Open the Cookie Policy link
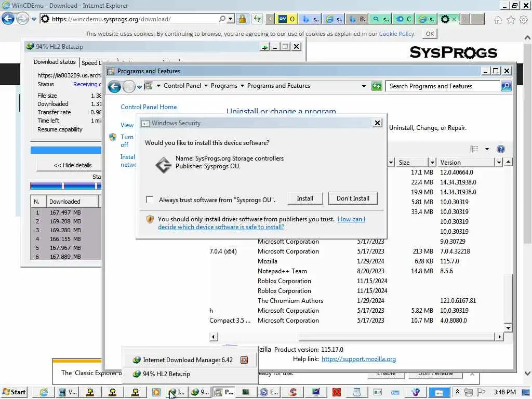The height and width of the screenshot is (399, 532). click(x=396, y=34)
